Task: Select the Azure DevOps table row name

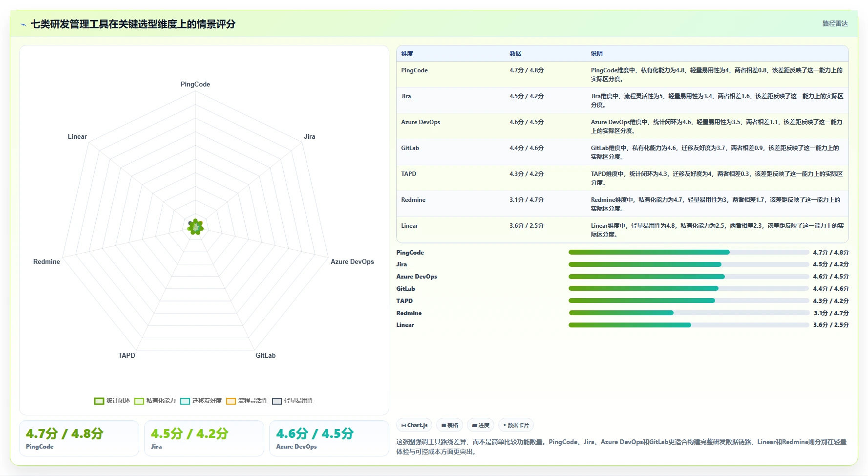Action: click(x=421, y=122)
